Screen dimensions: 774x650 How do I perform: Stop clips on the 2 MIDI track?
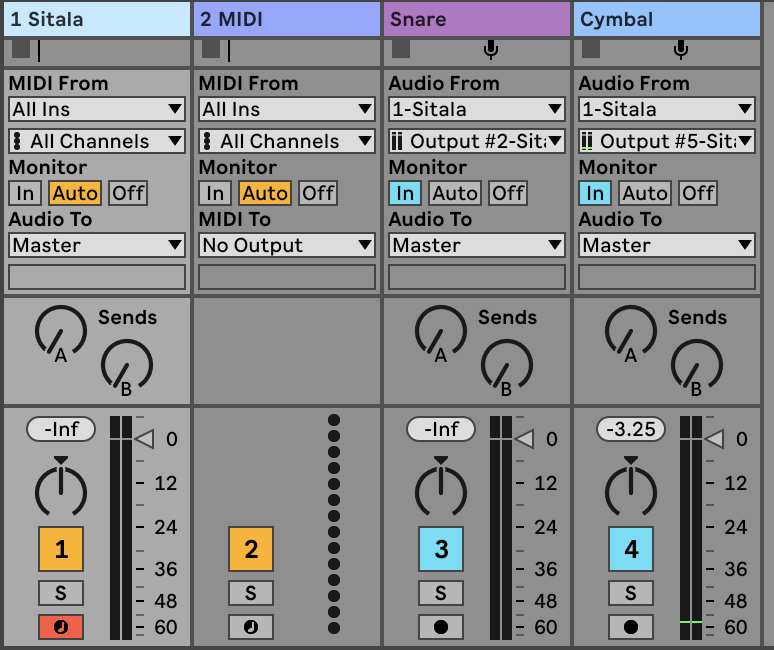coord(211,49)
